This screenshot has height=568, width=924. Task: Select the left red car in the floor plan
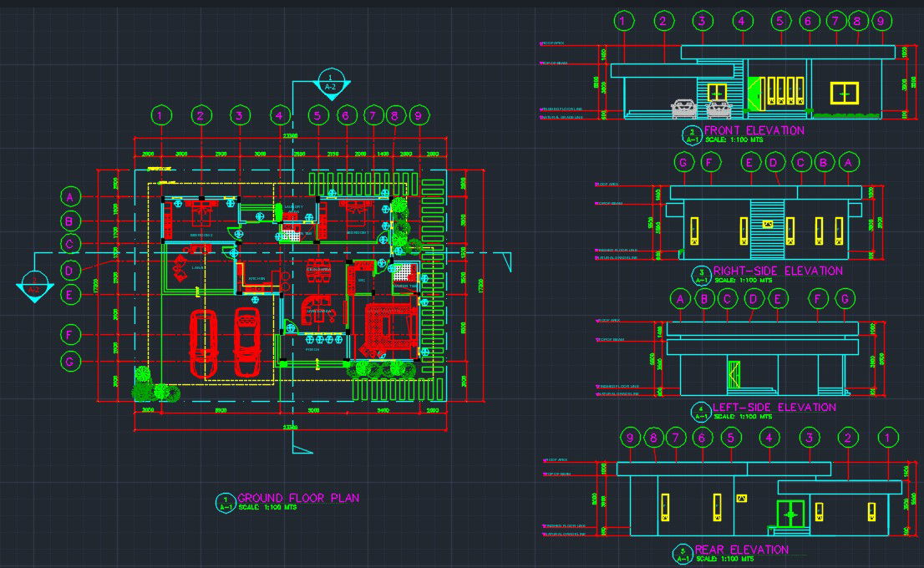tap(205, 342)
